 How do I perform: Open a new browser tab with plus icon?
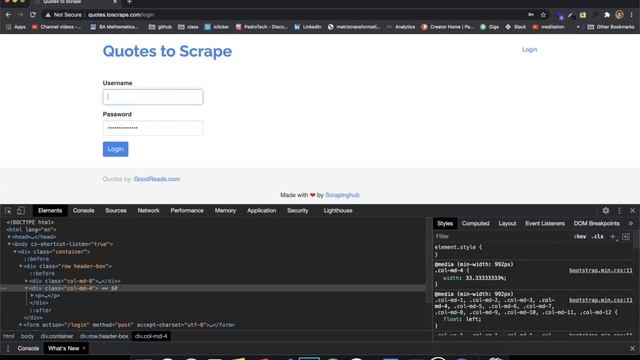click(129, 2)
